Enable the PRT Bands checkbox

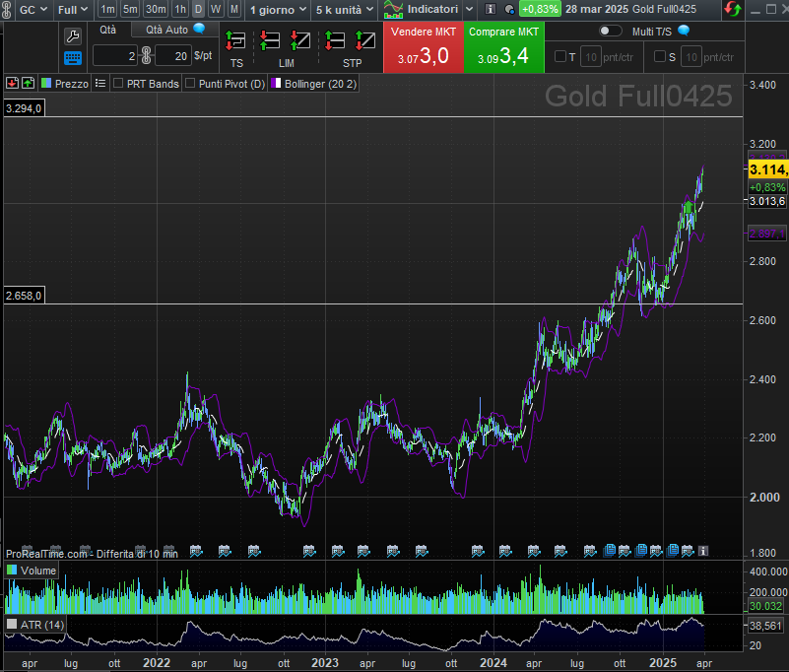coord(118,84)
